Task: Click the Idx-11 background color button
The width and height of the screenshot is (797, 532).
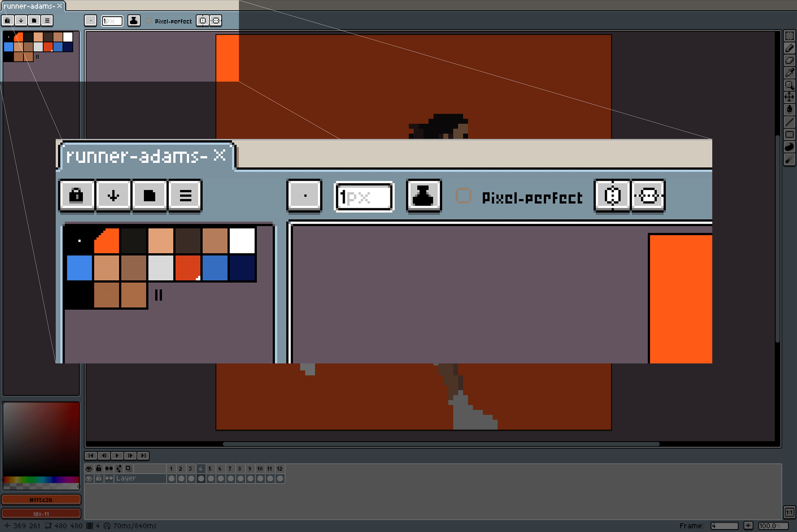Action: coord(41,514)
